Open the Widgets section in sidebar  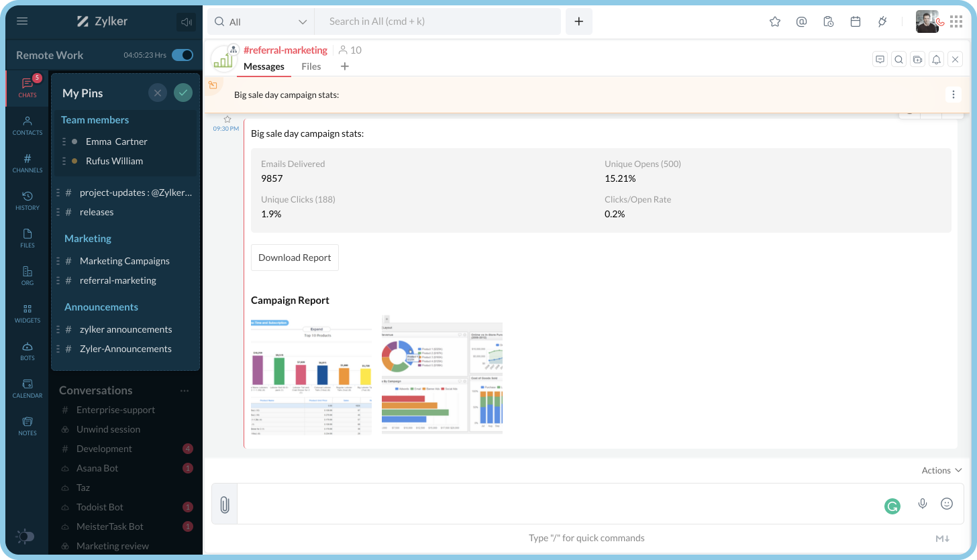[x=28, y=313]
